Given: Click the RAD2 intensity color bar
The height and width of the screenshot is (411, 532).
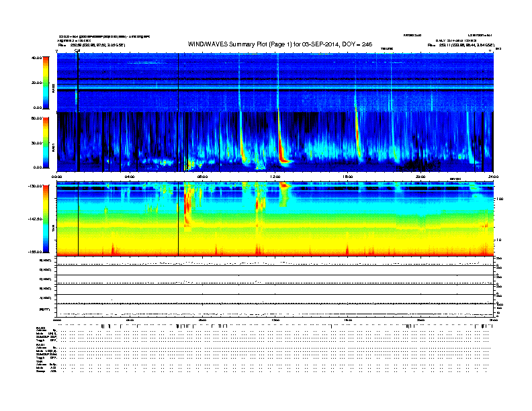Looking at the screenshot, I should 46,83.
